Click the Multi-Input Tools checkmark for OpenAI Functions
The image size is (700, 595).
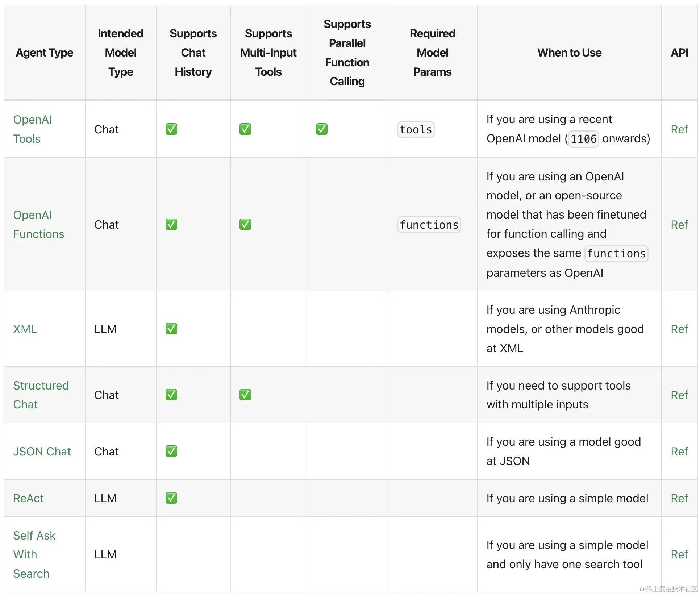click(x=245, y=224)
